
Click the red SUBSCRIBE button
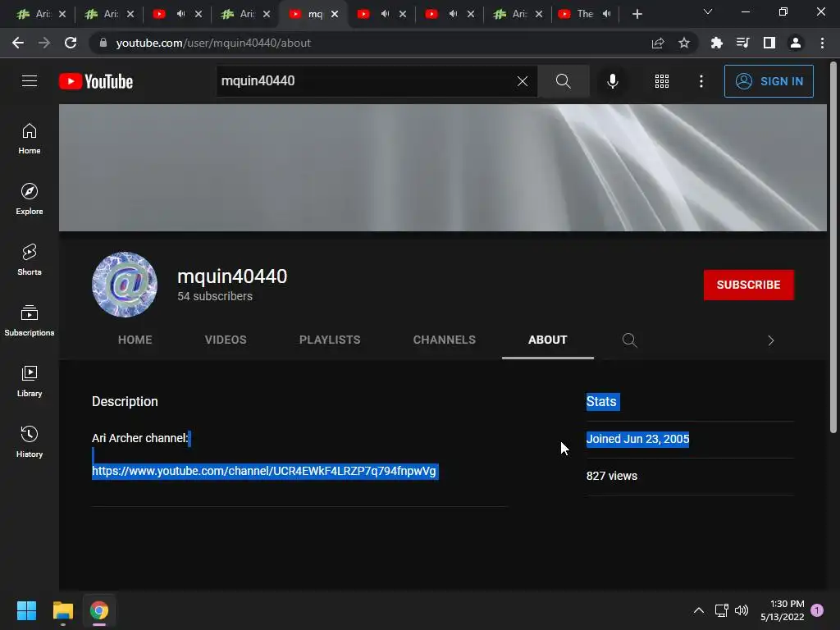point(748,285)
